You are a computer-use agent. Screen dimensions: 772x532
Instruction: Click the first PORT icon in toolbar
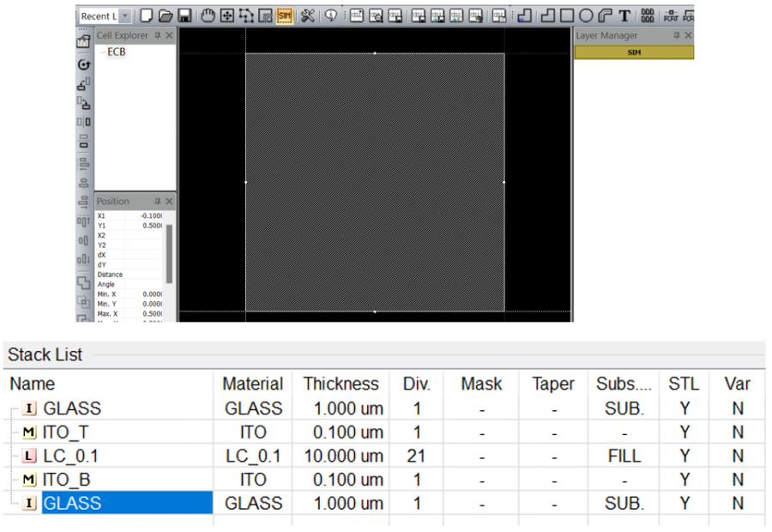tap(671, 15)
